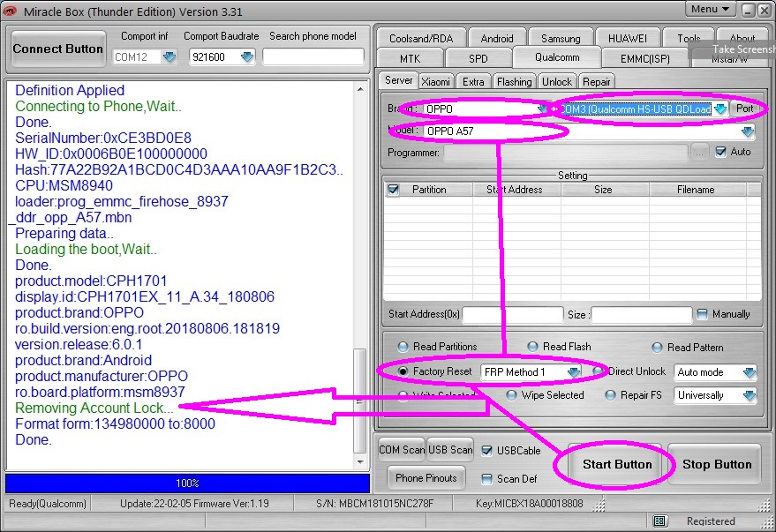This screenshot has height=532, width=776.
Task: Click the 'Removing Account Lock...' log line
Action: 94,408
